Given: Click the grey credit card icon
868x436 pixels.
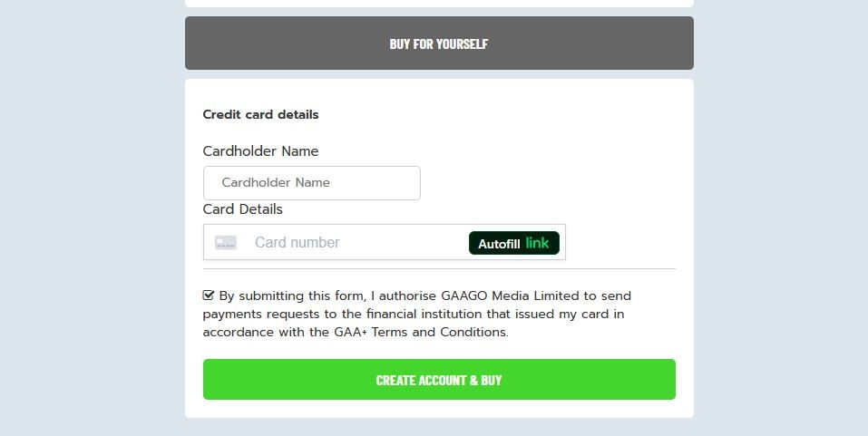Looking at the screenshot, I should point(226,242).
